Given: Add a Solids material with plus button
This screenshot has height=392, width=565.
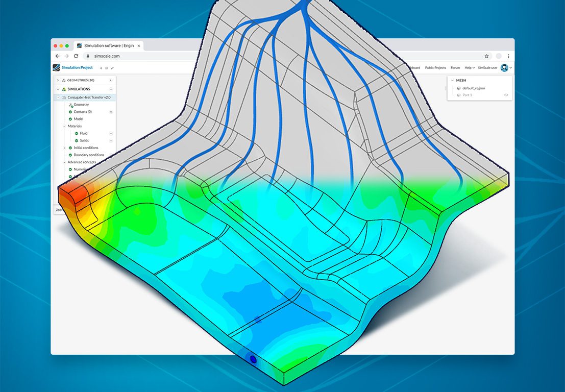Looking at the screenshot, I should (x=111, y=140).
